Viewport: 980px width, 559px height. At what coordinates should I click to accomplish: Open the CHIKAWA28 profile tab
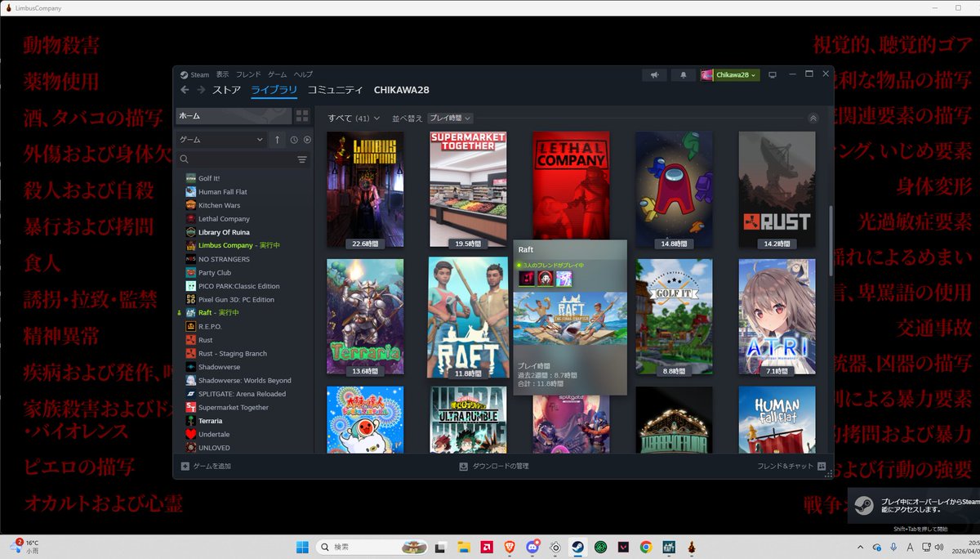[x=401, y=90]
